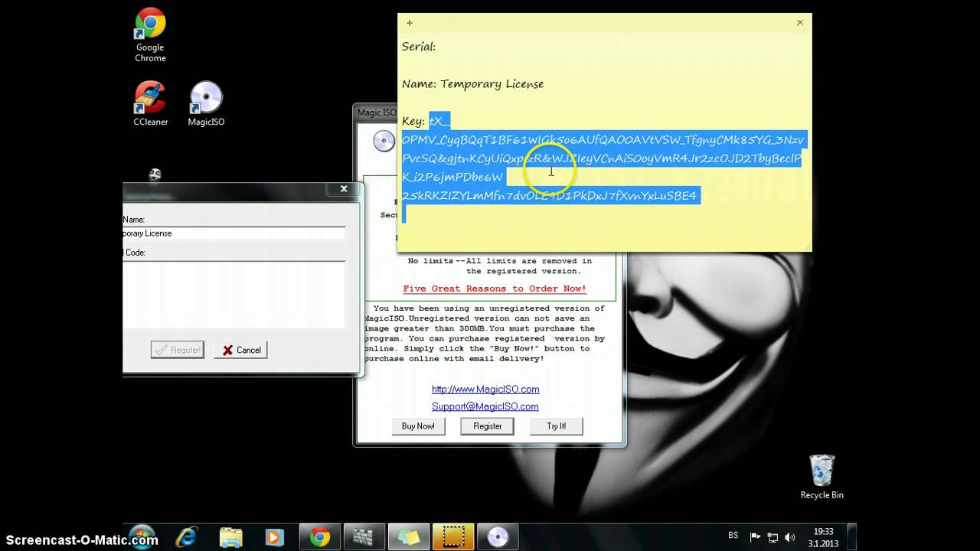Click 'Serial:' line in sticky note
The width and height of the screenshot is (980, 551).
[419, 47]
